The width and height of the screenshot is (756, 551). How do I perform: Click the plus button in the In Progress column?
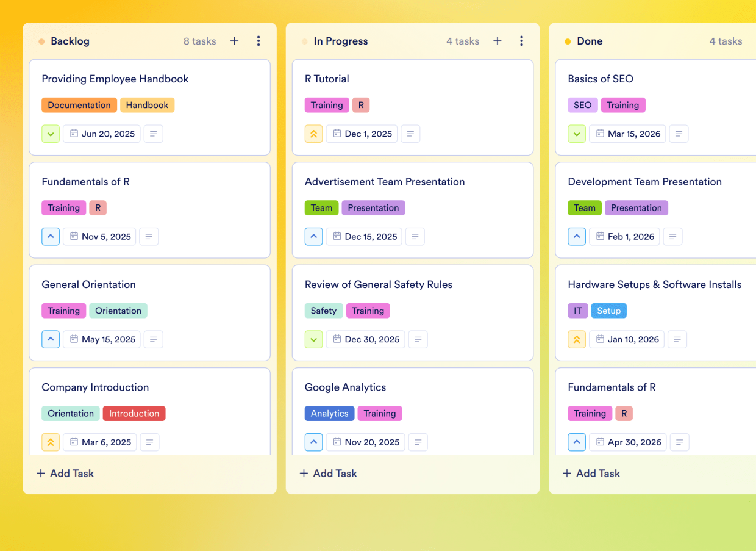pyautogui.click(x=497, y=41)
